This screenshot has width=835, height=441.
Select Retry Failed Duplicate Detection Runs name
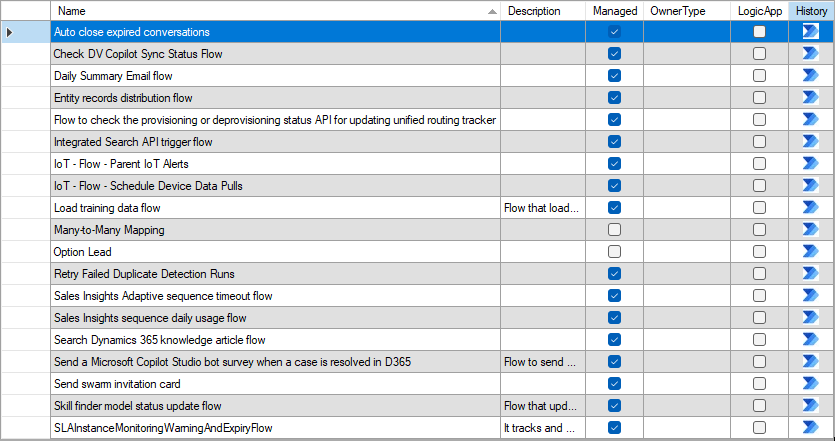tap(276, 274)
